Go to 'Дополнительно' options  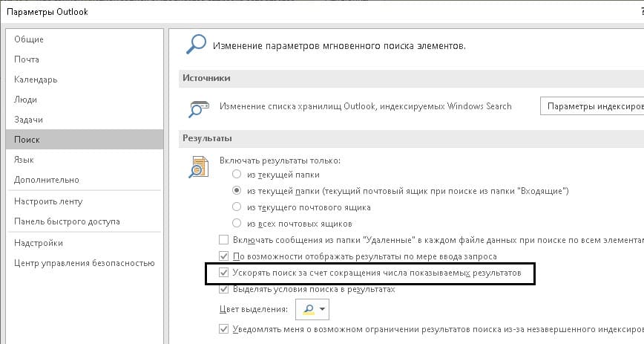47,180
